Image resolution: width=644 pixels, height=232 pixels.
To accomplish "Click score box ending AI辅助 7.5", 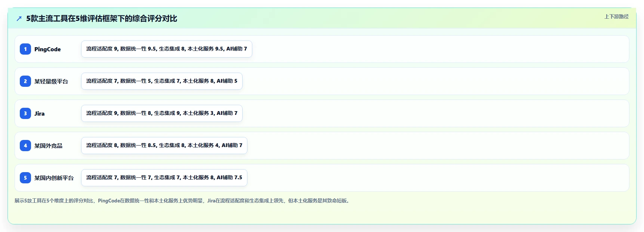I will click(164, 178).
